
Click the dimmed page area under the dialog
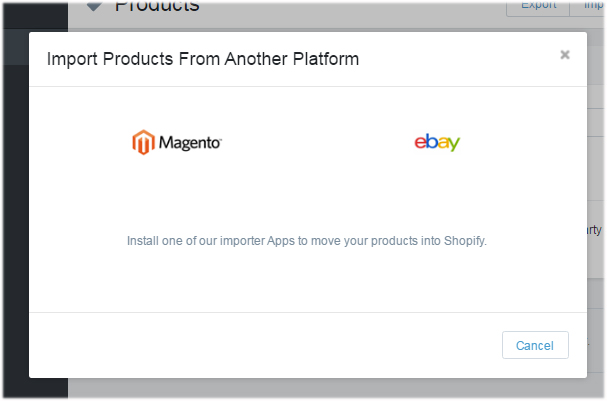(x=333, y=388)
